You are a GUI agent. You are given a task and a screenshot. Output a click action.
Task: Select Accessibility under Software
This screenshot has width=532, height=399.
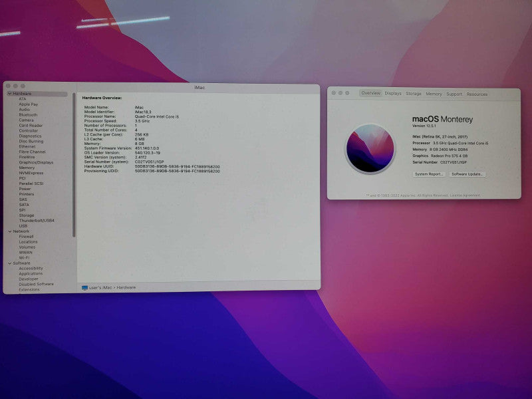[x=31, y=268]
